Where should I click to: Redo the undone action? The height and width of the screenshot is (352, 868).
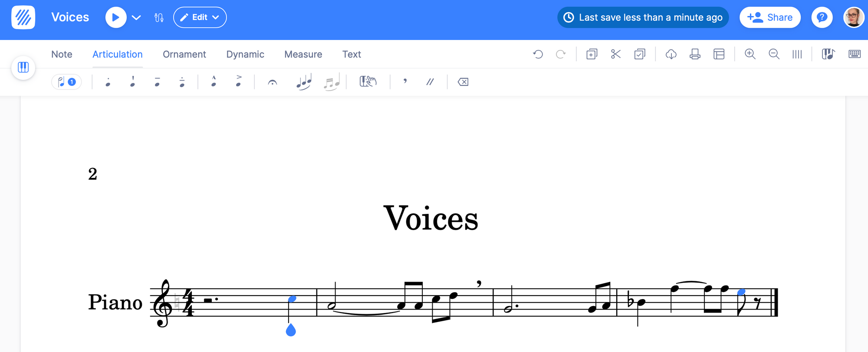click(561, 54)
